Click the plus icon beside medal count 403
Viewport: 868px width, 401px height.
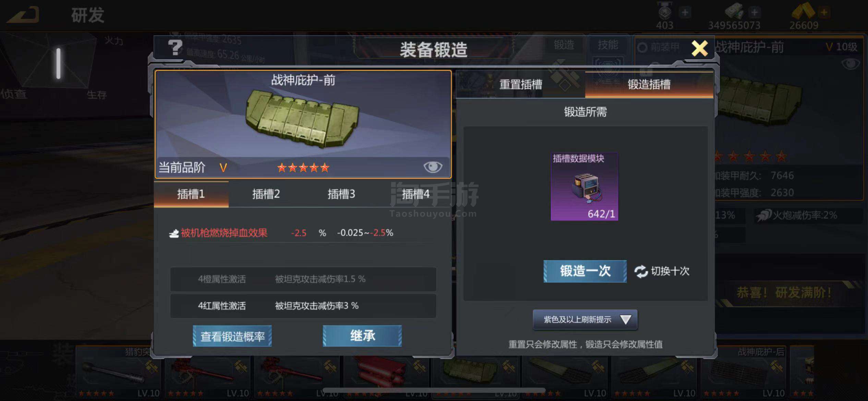coord(685,13)
